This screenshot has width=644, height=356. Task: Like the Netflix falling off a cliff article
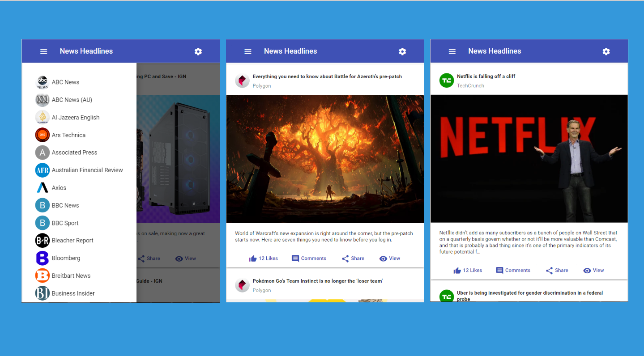pyautogui.click(x=468, y=271)
